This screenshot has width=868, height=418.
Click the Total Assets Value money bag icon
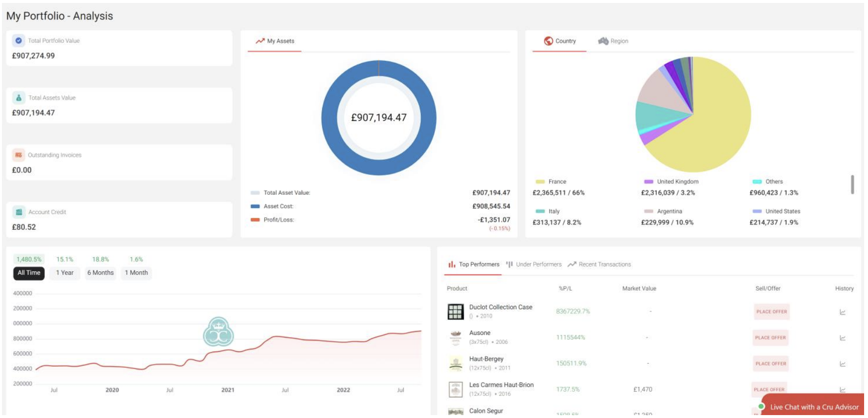click(x=18, y=98)
